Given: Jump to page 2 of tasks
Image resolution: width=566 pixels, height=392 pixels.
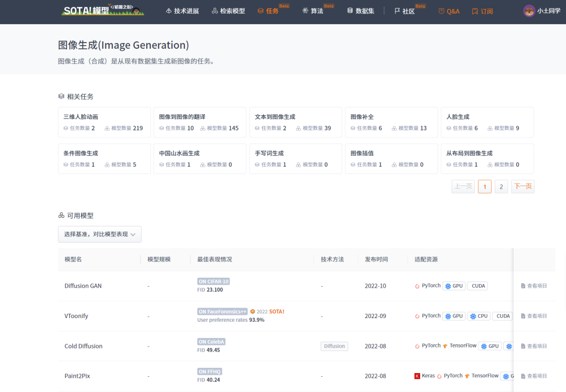Looking at the screenshot, I should [x=501, y=186].
